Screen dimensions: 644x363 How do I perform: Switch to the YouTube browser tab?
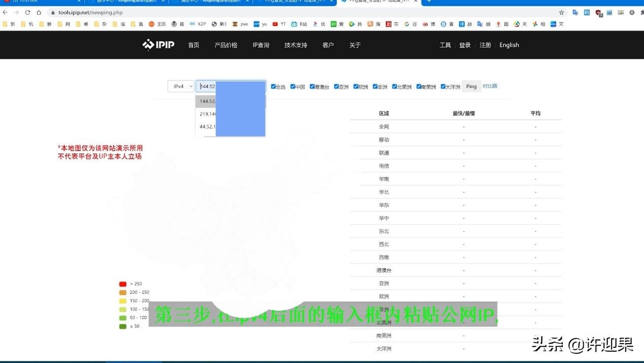[x=41, y=2]
